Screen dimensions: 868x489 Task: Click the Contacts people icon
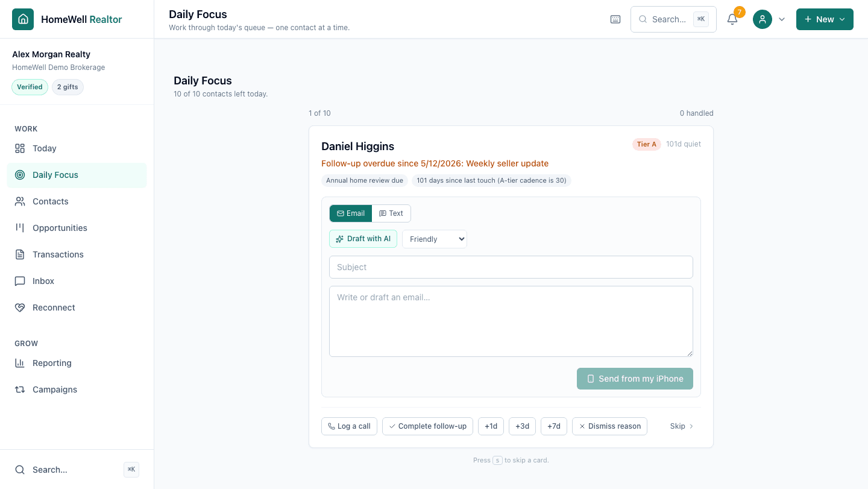[x=20, y=201]
